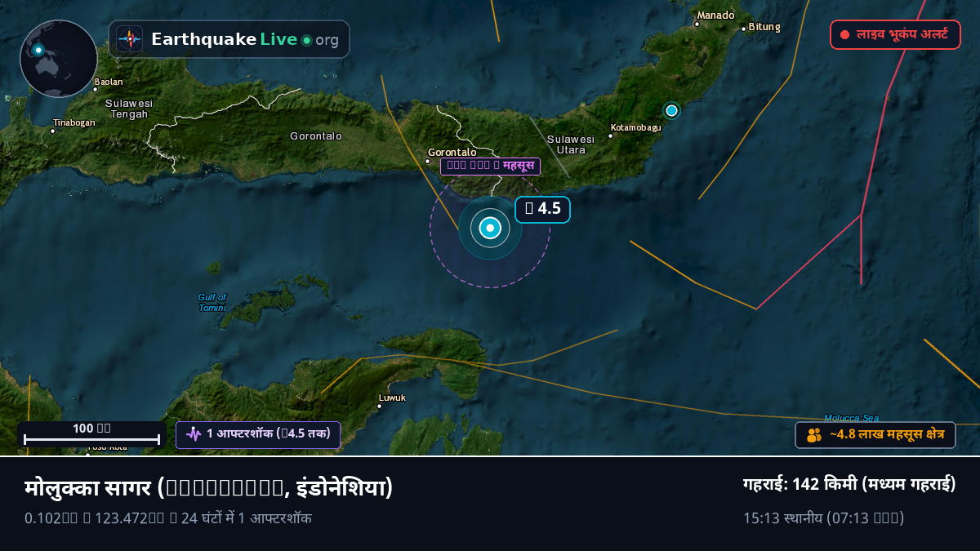Select the aftershock waveform icon

pos(194,434)
